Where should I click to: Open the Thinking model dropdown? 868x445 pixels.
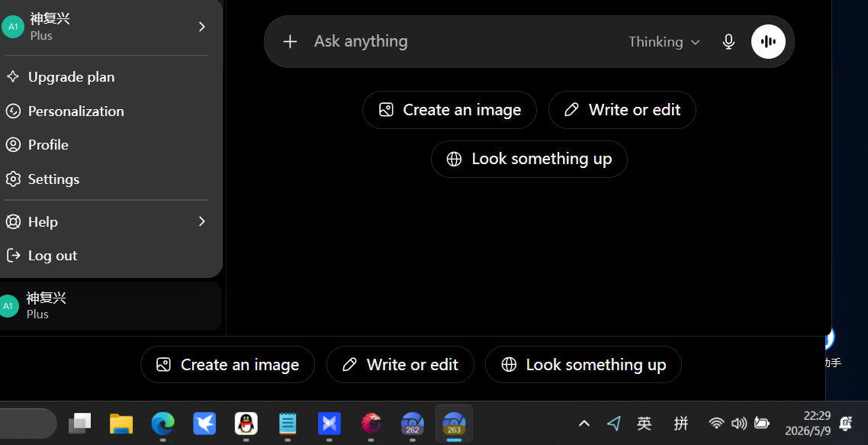[664, 42]
